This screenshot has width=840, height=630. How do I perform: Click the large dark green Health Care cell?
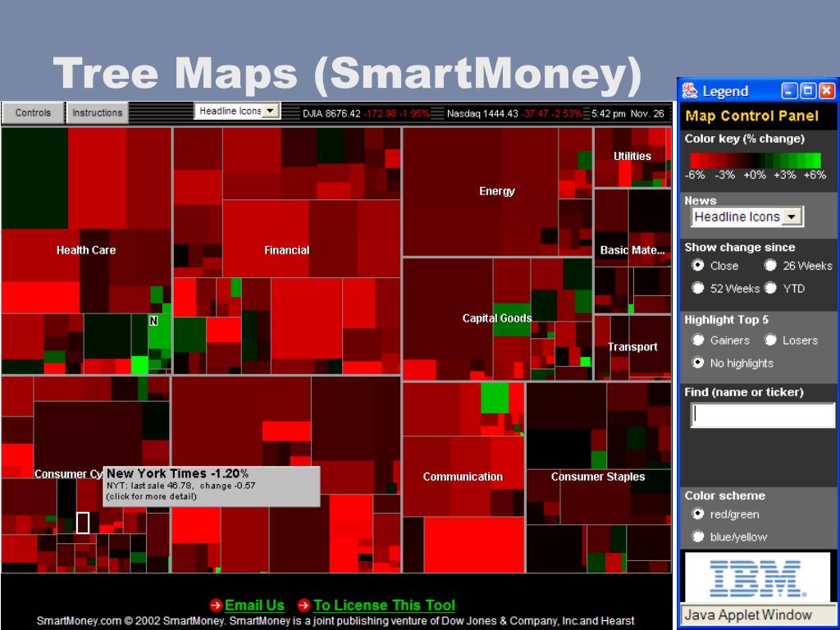pyautogui.click(x=34, y=178)
